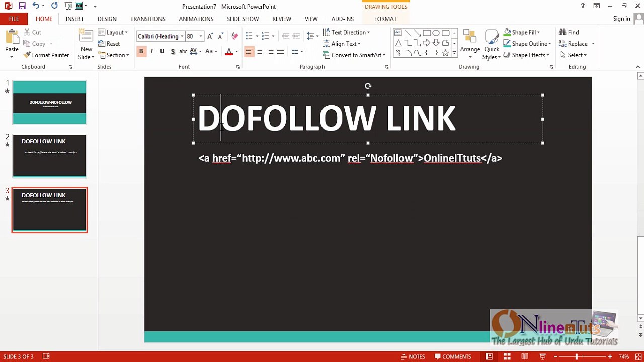Open the Shape Fill dropdown
This screenshot has height=362, width=644.
(522, 32)
